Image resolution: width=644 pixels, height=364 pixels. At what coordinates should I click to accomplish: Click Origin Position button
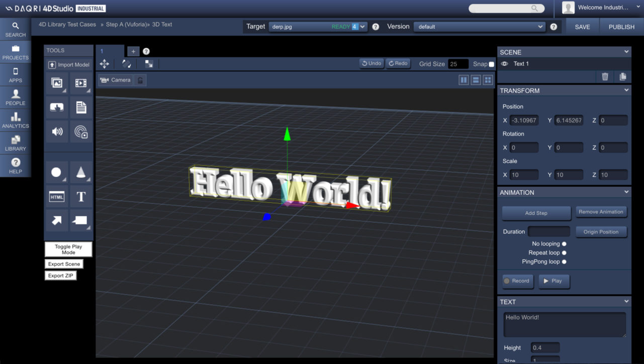click(x=601, y=232)
